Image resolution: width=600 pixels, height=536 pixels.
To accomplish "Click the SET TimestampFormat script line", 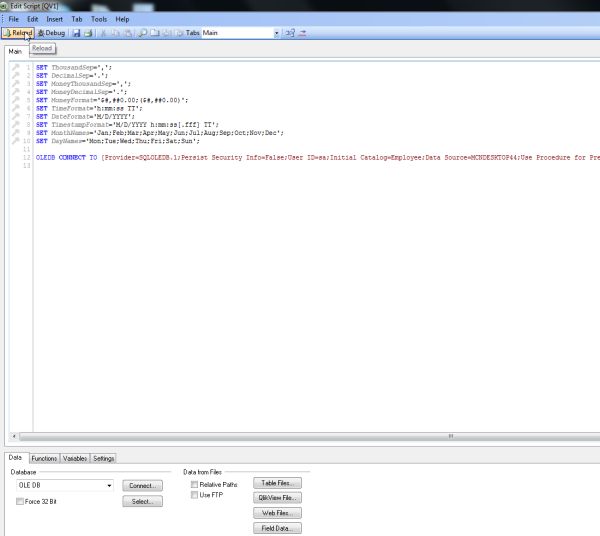I will [127, 125].
